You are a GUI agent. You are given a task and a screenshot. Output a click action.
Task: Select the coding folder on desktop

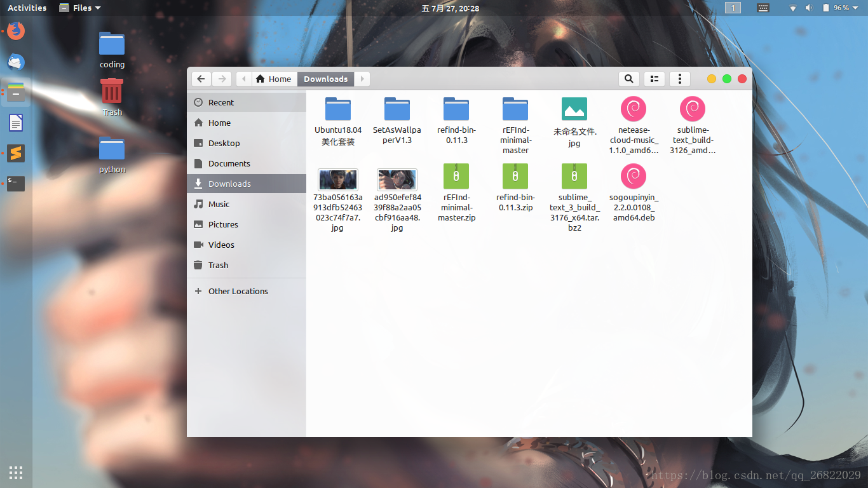[112, 50]
